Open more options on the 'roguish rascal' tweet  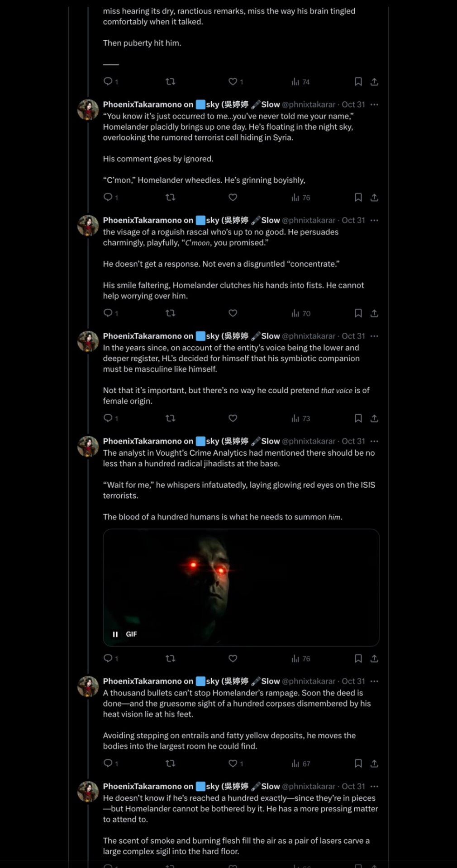click(x=374, y=220)
